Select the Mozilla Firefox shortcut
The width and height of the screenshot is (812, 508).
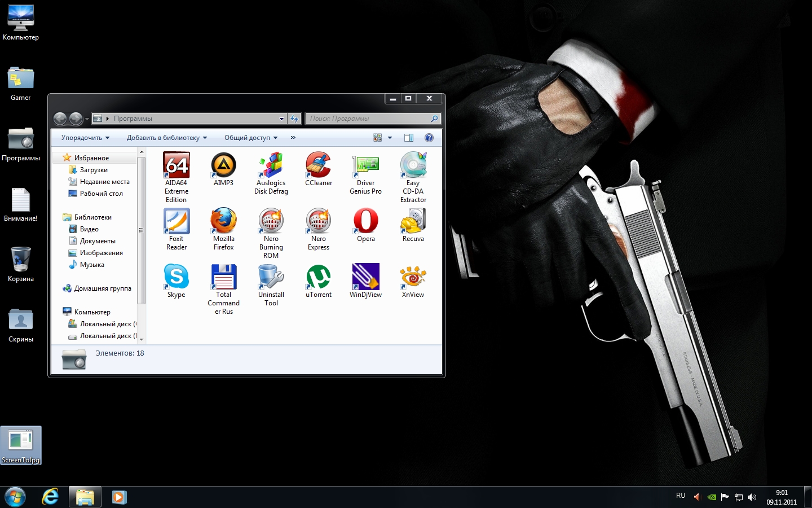point(224,229)
